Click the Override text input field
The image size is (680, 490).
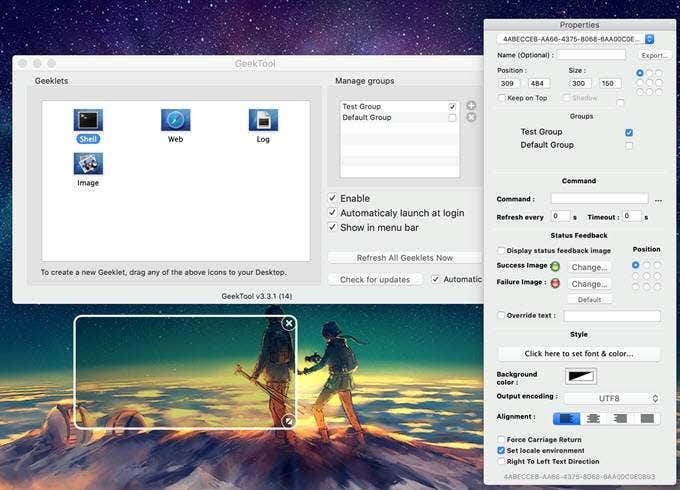click(x=612, y=316)
